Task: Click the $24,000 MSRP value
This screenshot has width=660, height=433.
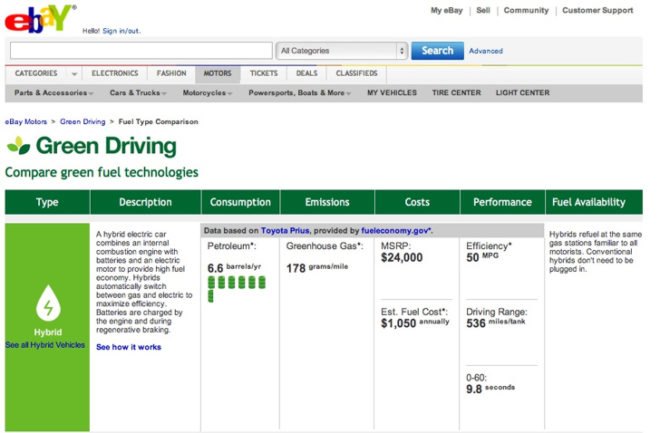Action: [402, 258]
